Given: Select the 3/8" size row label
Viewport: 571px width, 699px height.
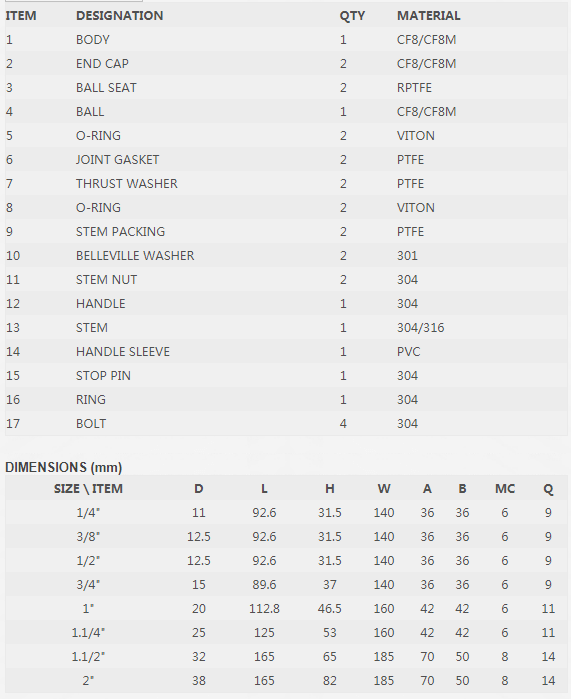Looking at the screenshot, I should 88,537.
